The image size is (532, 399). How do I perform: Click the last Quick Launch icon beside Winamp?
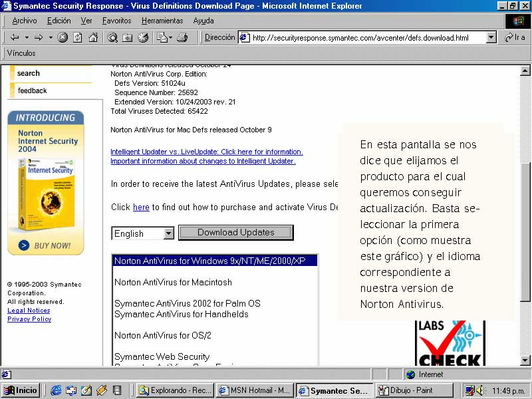click(117, 390)
